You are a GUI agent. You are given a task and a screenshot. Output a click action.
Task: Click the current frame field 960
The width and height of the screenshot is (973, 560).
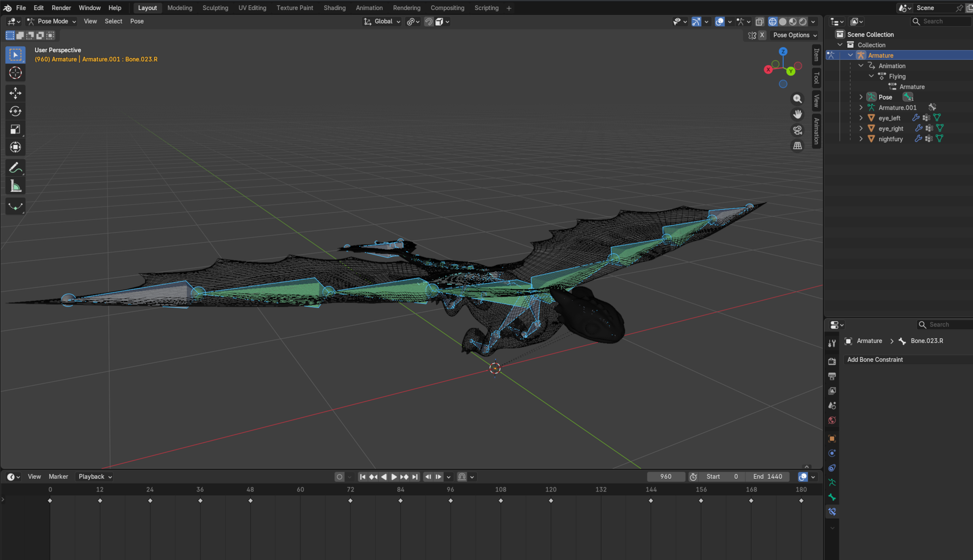tap(666, 476)
